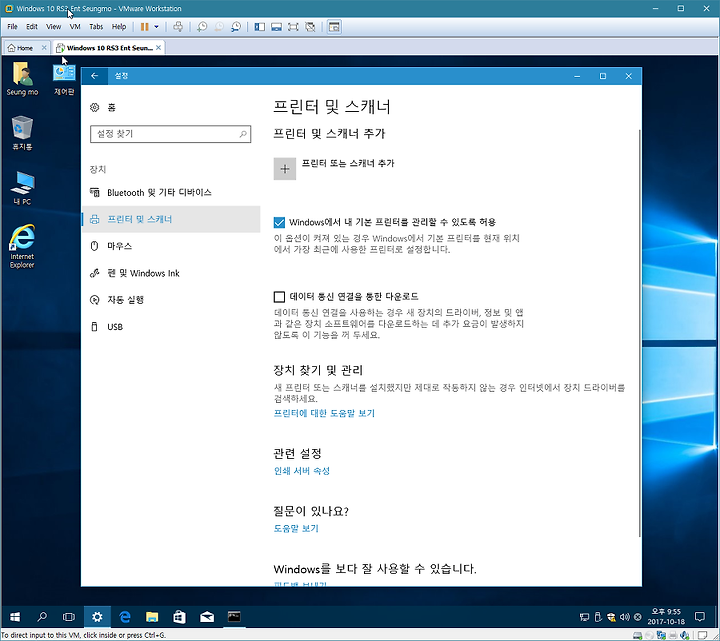The width and height of the screenshot is (720, 641).
Task: Take a snapshot of the VM
Action: point(202,27)
